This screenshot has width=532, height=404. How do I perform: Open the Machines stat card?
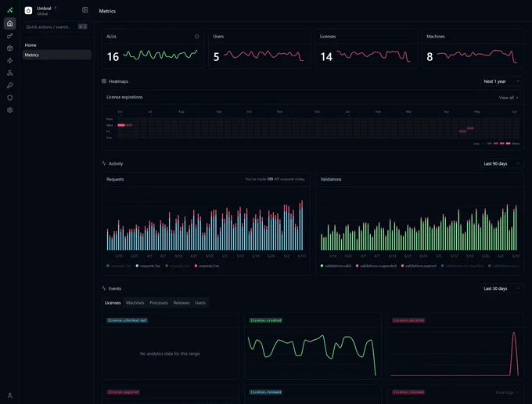pos(473,48)
